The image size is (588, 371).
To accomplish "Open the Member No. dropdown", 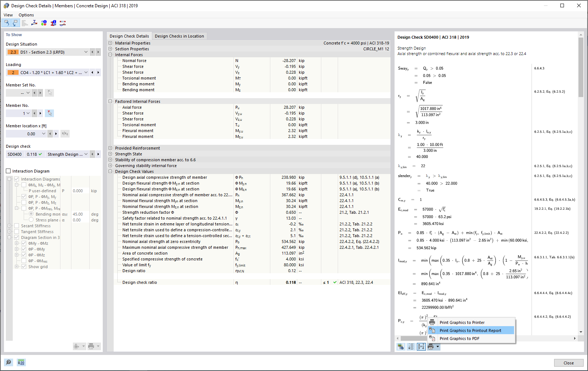I will [28, 113].
